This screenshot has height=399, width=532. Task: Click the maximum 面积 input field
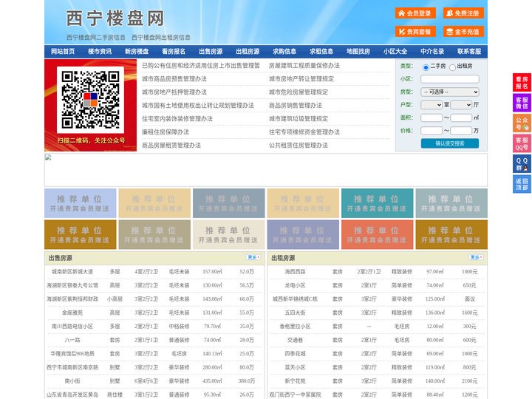tap(461, 117)
